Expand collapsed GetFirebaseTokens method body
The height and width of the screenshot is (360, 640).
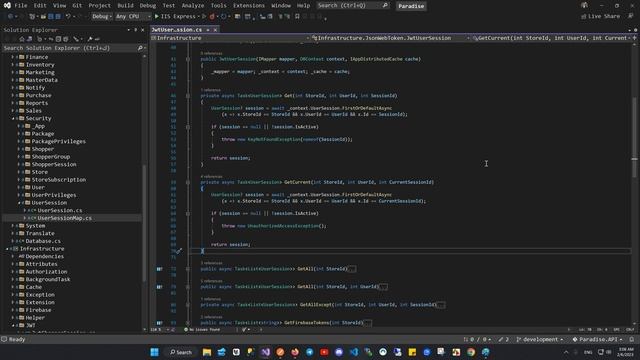coord(367,323)
